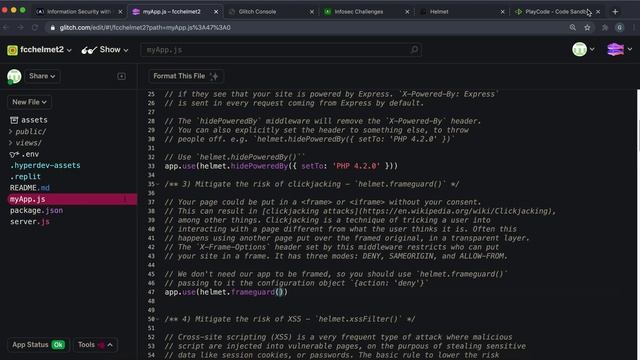Viewport: 640px width, 360px height.
Task: Open server.js file
Action: [29, 222]
